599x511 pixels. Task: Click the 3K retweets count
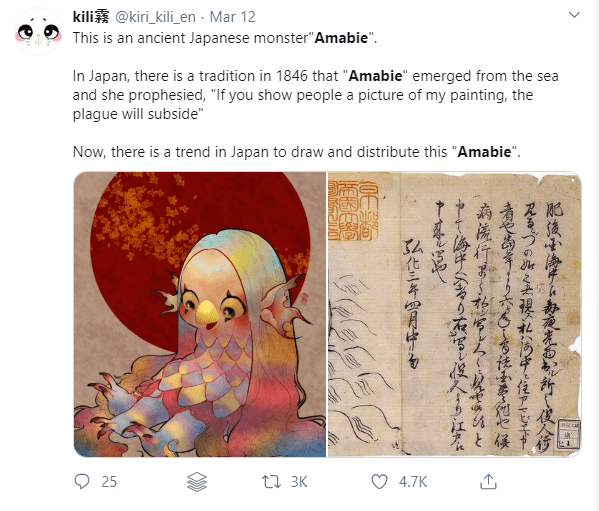pos(299,482)
